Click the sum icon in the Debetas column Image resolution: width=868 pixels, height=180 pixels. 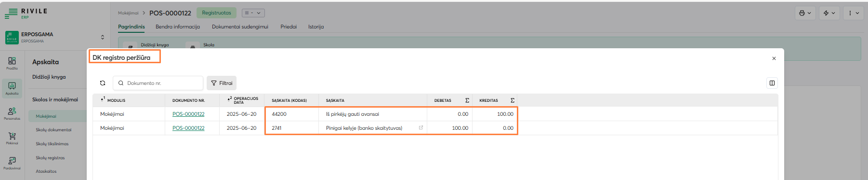[467, 100]
